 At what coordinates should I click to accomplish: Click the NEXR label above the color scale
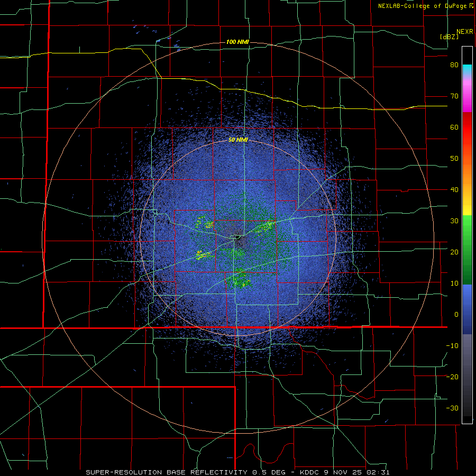point(464,32)
